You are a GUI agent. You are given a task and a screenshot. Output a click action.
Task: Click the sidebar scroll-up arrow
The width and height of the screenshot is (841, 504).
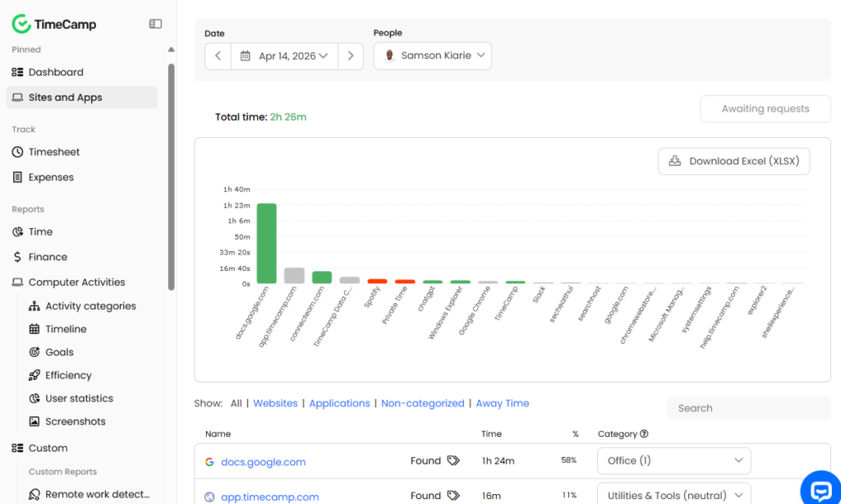tap(171, 49)
